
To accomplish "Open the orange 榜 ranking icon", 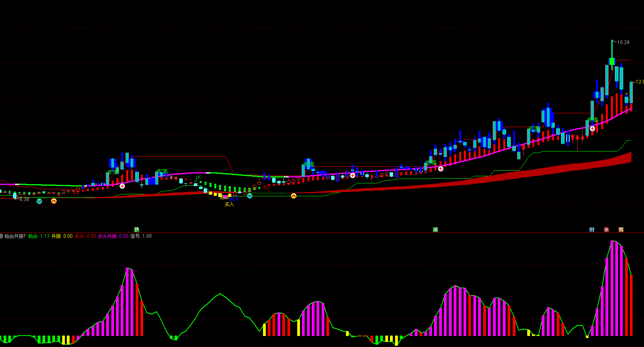I will 621,229.
